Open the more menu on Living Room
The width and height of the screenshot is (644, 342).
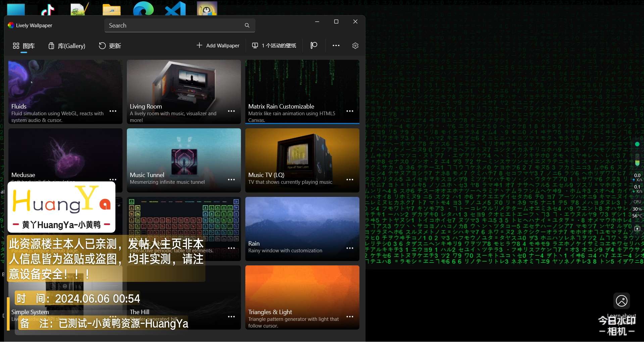click(232, 111)
